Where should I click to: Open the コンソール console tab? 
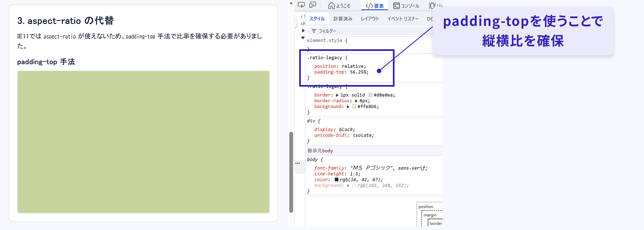pos(406,6)
